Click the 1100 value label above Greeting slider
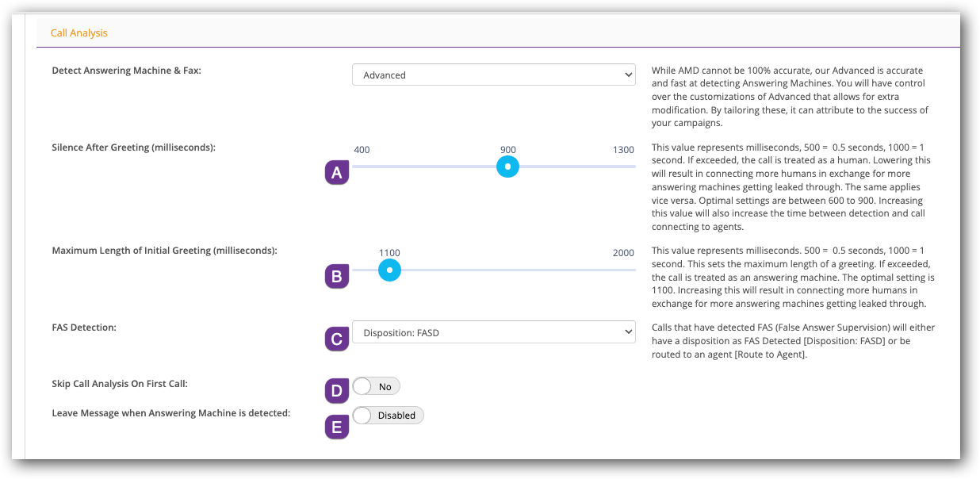The width and height of the screenshot is (980, 479). 389,253
